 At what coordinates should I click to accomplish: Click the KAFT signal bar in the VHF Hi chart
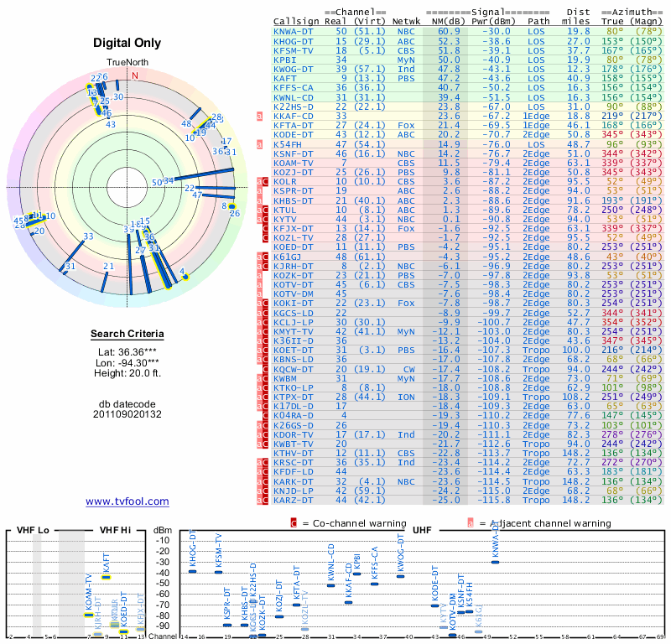[x=106, y=577]
